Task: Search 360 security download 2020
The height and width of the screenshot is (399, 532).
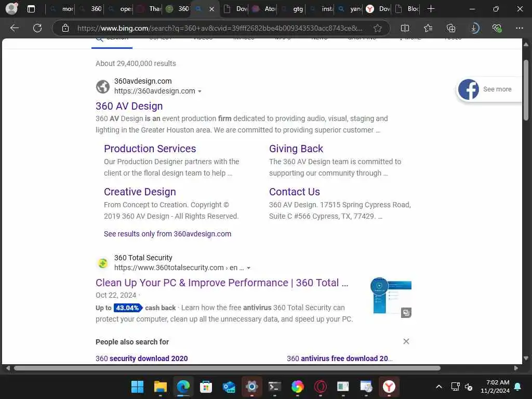Action: [141, 358]
